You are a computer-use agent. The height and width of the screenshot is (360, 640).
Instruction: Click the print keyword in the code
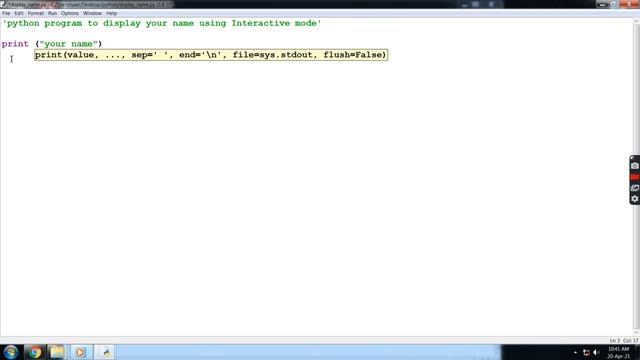pos(15,44)
